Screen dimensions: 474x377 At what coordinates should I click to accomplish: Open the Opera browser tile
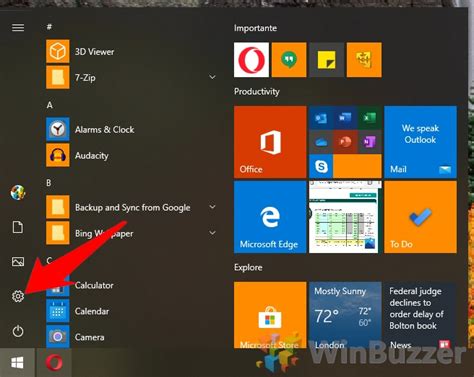pyautogui.click(x=251, y=60)
